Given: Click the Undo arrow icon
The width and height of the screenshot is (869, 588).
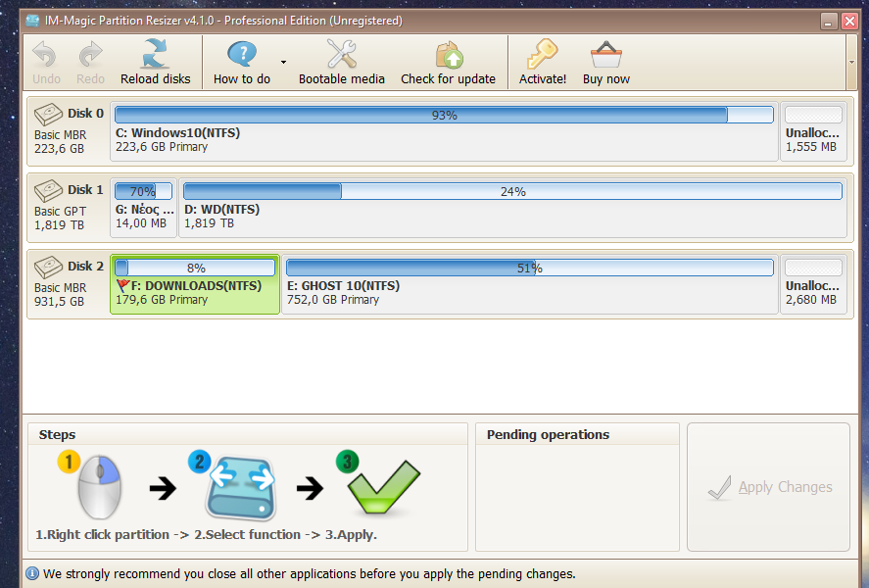Looking at the screenshot, I should pos(45,55).
